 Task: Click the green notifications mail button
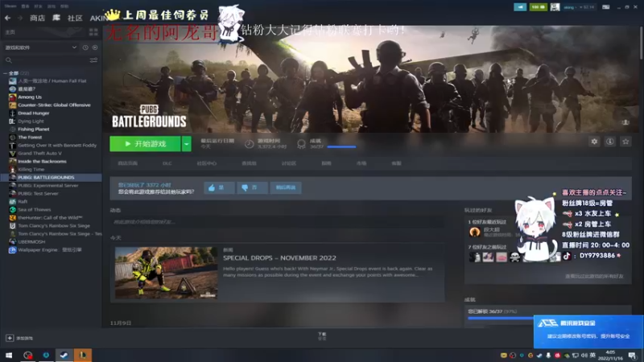pos(538,7)
